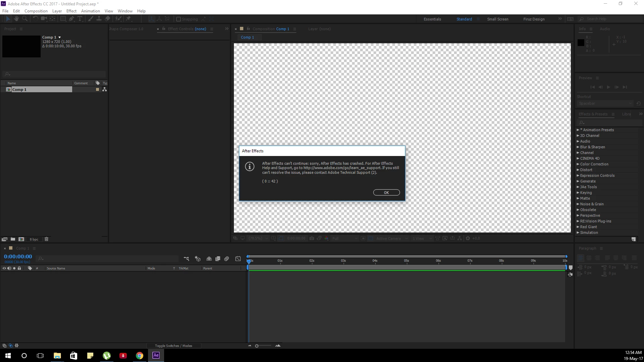The image size is (644, 362).
Task: Open the Animation menu
Action: tap(91, 11)
